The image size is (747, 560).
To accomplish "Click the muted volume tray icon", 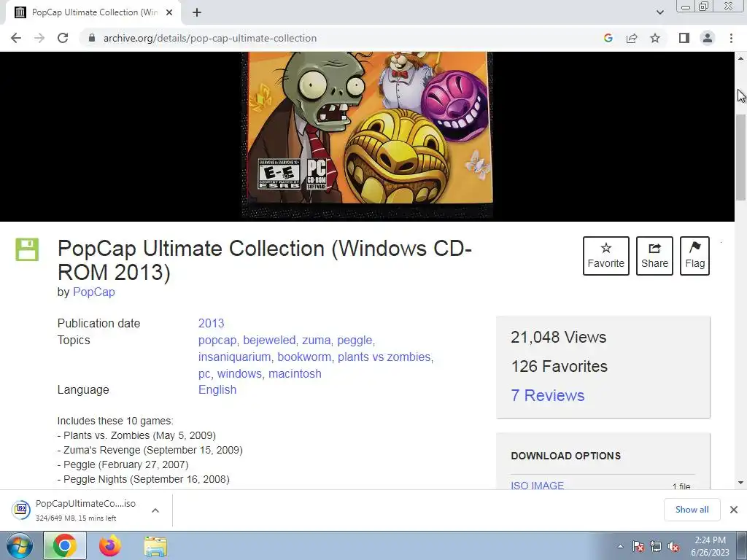I will [673, 547].
